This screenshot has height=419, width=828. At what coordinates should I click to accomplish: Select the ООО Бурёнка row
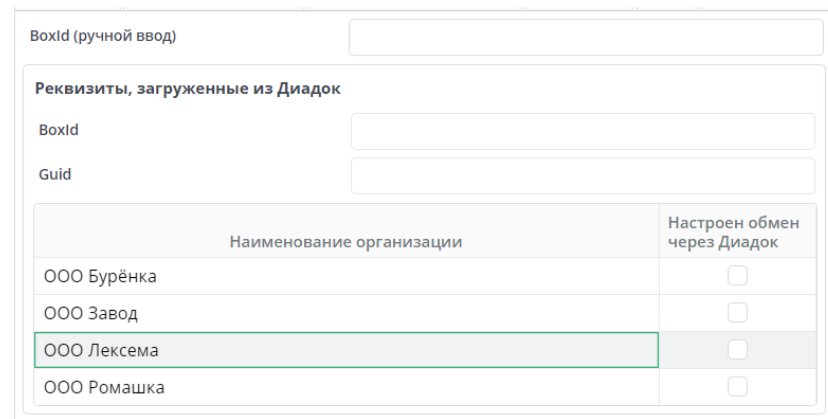[x=346, y=276]
